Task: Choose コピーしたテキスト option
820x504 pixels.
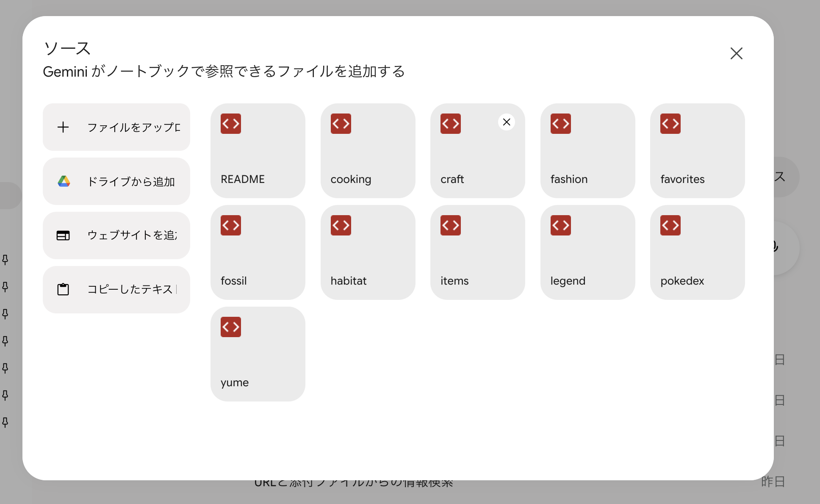Action: [116, 290]
